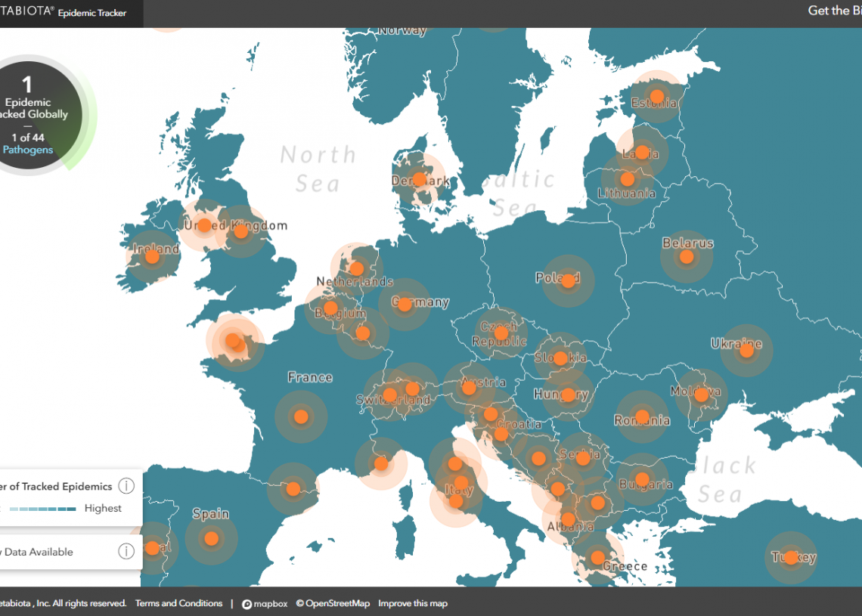Click the Germany epidemic marker
Viewport: 862px width, 616px height.
(405, 305)
